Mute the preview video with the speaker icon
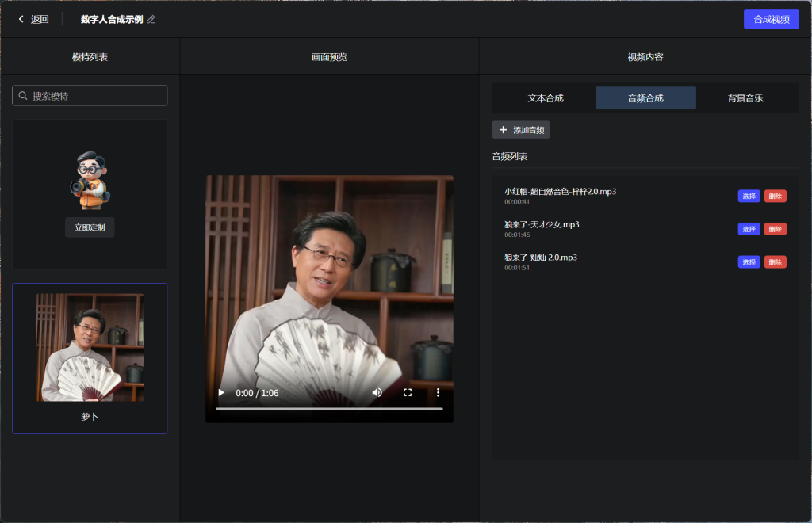This screenshot has height=523, width=812. [x=377, y=392]
